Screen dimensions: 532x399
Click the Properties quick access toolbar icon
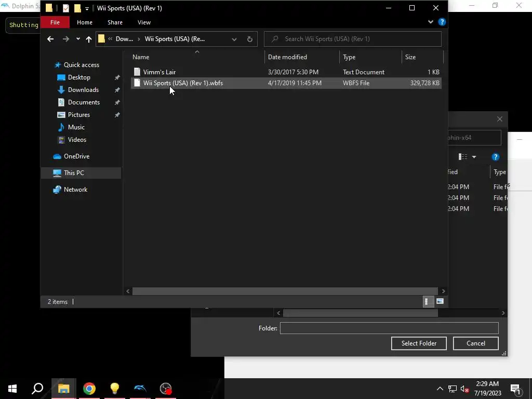pos(66,8)
